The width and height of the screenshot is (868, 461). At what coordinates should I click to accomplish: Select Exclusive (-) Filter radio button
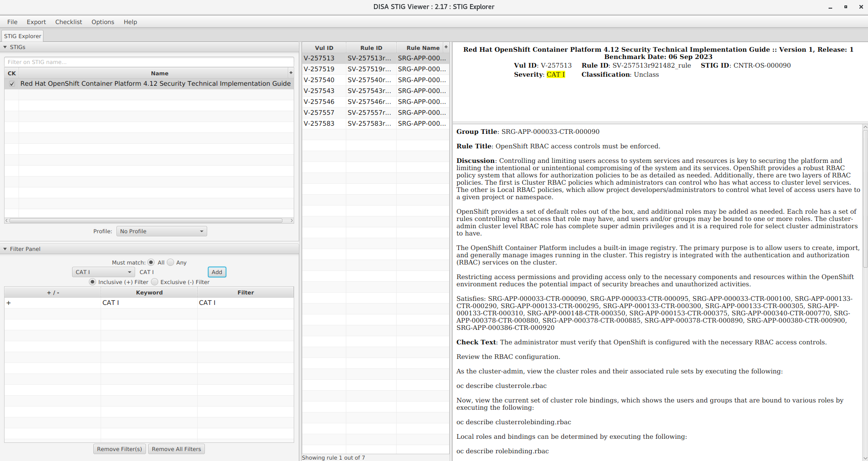point(155,282)
